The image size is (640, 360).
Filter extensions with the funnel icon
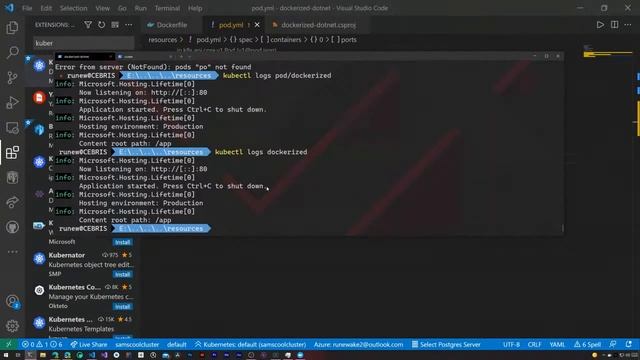pos(88,25)
